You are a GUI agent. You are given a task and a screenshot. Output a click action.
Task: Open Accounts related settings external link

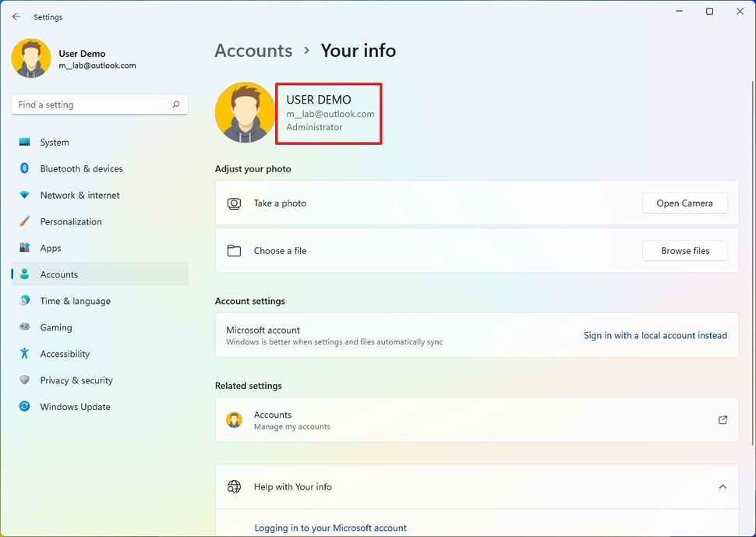click(x=722, y=420)
